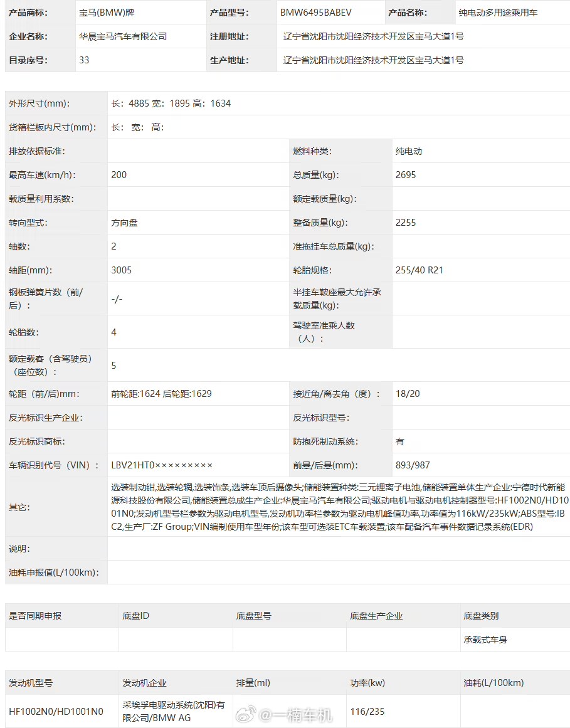Click approach/departure angle value 18/20
The height and width of the screenshot is (728, 570).
coord(408,394)
